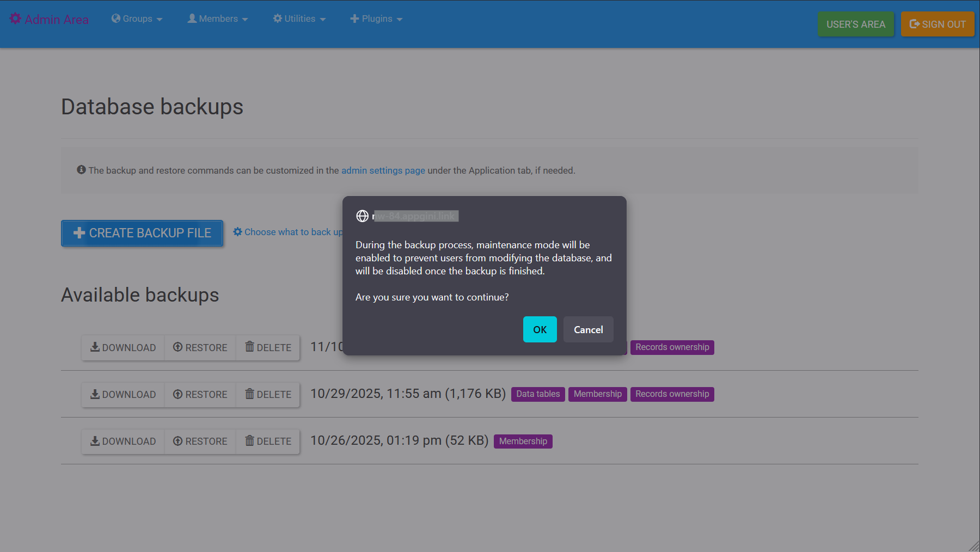980x552 pixels.
Task: Click the gear icon beside Choose what to back up
Action: 237,232
